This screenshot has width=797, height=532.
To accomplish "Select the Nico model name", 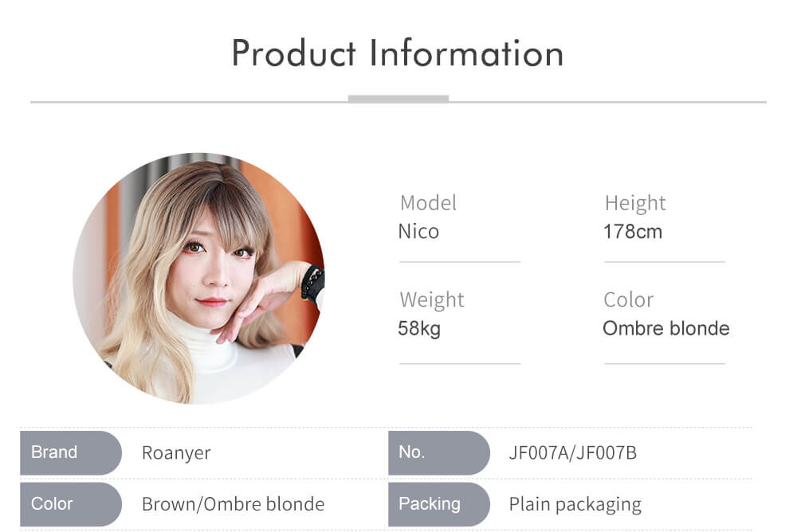I will 418,232.
